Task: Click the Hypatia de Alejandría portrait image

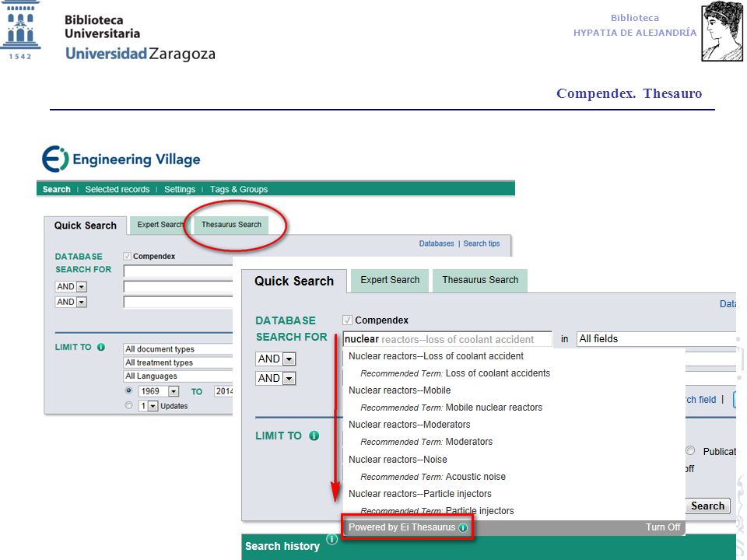Action: (x=721, y=31)
